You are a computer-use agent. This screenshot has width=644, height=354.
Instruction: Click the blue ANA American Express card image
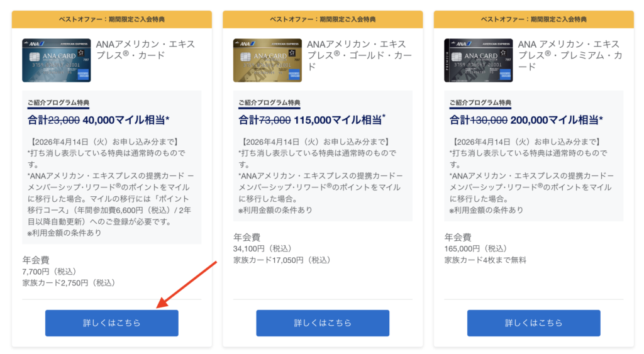[x=56, y=60]
